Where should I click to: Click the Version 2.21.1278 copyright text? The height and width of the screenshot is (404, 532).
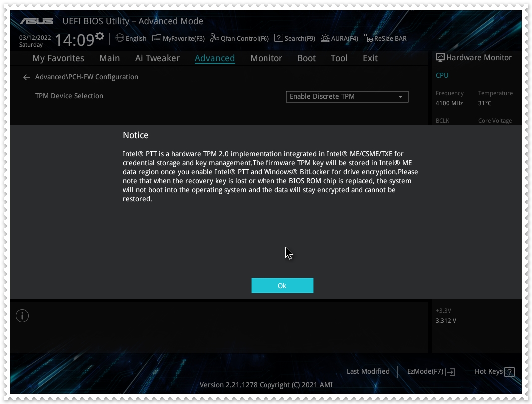pos(266,385)
